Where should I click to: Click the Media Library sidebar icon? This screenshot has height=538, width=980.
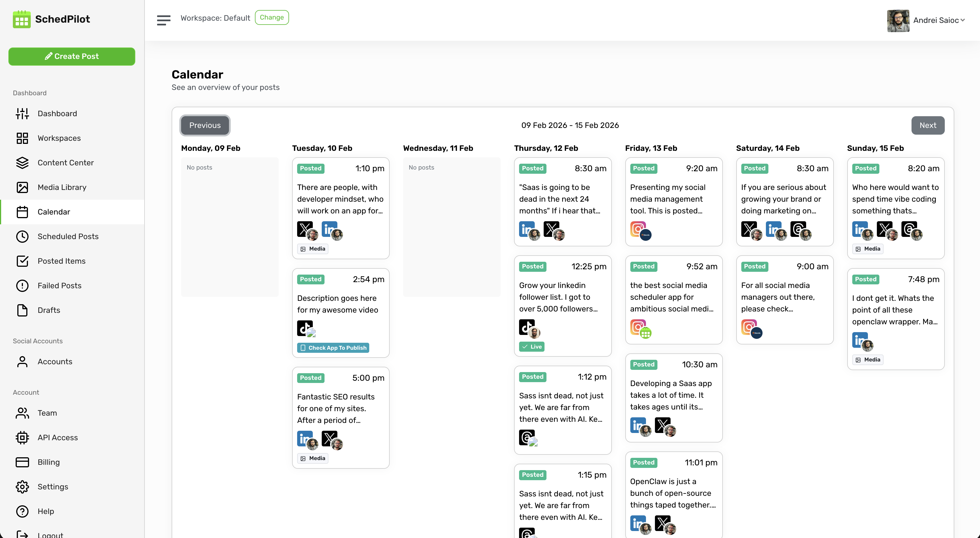click(22, 187)
